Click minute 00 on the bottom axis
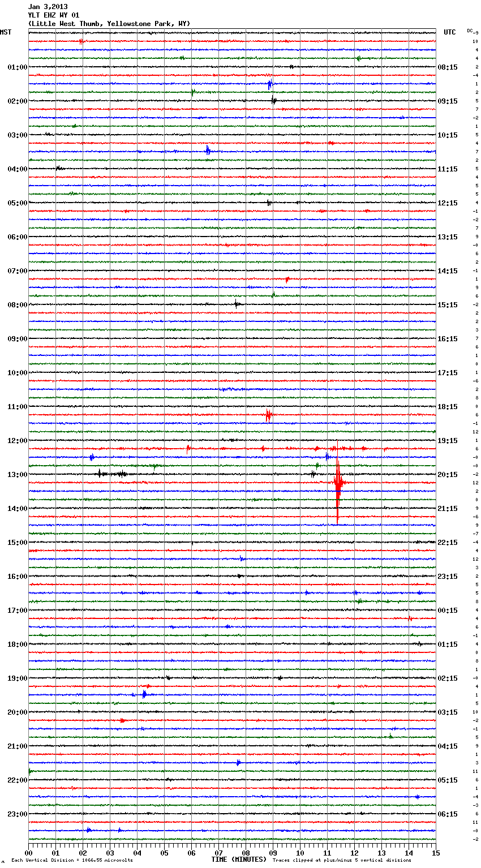The image size is (481, 868). (x=28, y=853)
